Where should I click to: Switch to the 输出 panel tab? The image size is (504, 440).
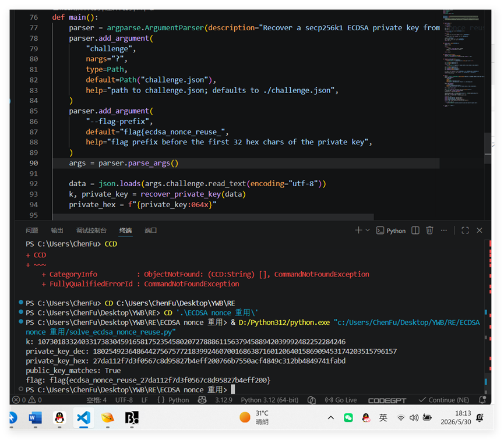(57, 230)
